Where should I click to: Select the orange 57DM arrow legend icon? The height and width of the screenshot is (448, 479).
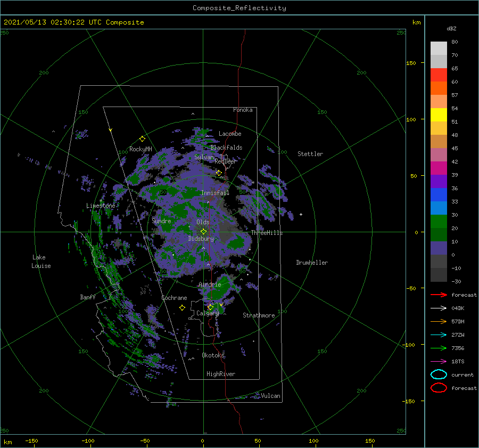(x=439, y=321)
